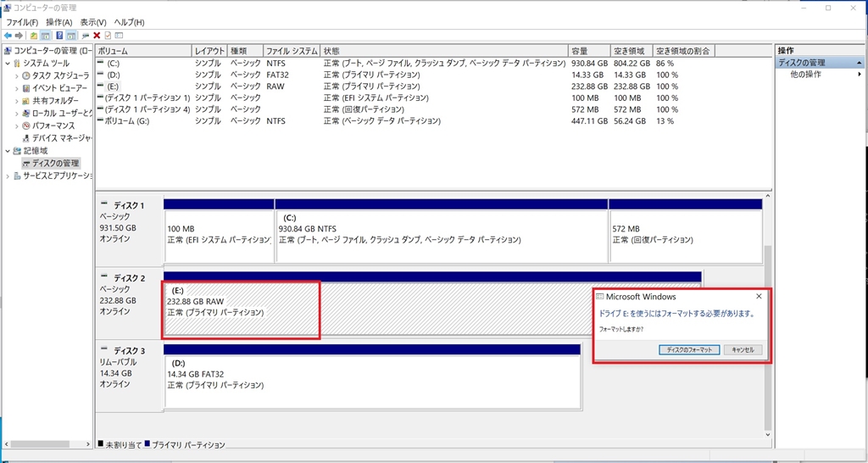Toggle the Show/Hide Console Tree toolbar icon
The image size is (868, 463).
45,36
